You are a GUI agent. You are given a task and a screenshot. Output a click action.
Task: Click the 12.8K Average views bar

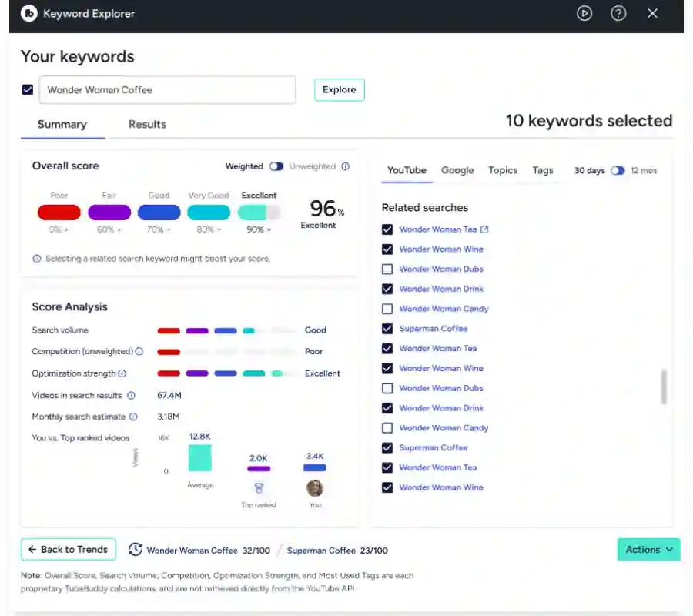pos(199,458)
